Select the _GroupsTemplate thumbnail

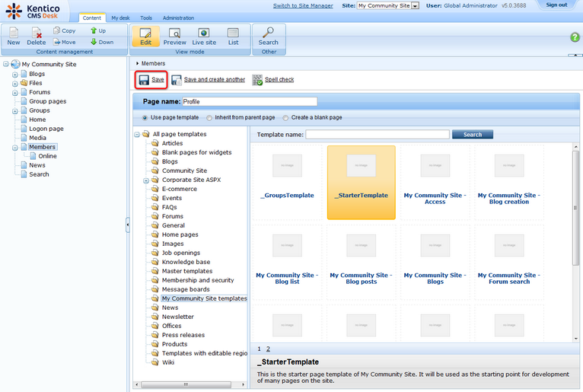click(x=287, y=180)
